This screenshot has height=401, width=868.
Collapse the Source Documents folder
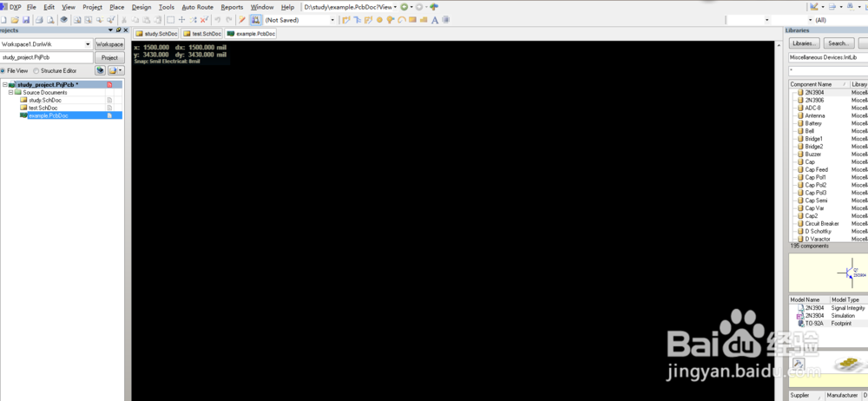pyautogui.click(x=10, y=93)
